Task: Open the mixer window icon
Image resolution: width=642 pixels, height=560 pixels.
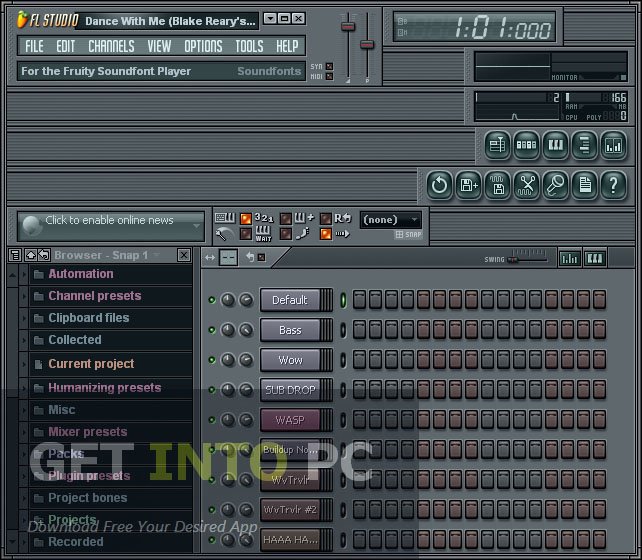Action: (613, 145)
